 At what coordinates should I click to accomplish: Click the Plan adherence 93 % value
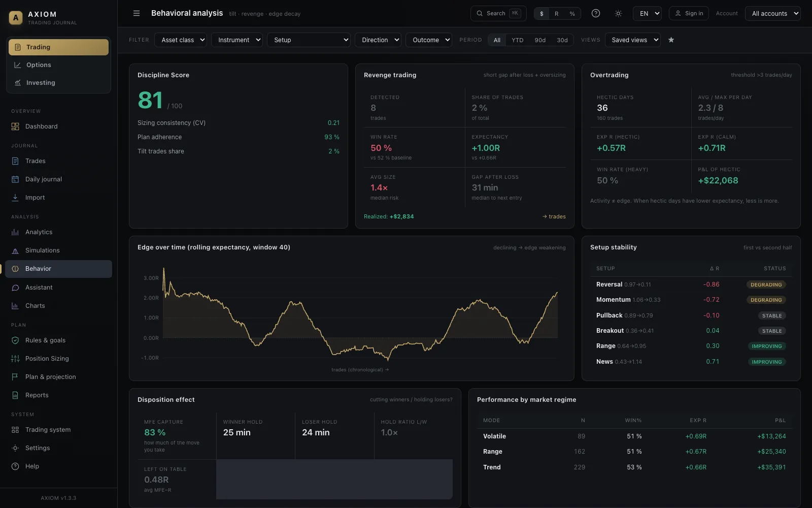(x=332, y=137)
